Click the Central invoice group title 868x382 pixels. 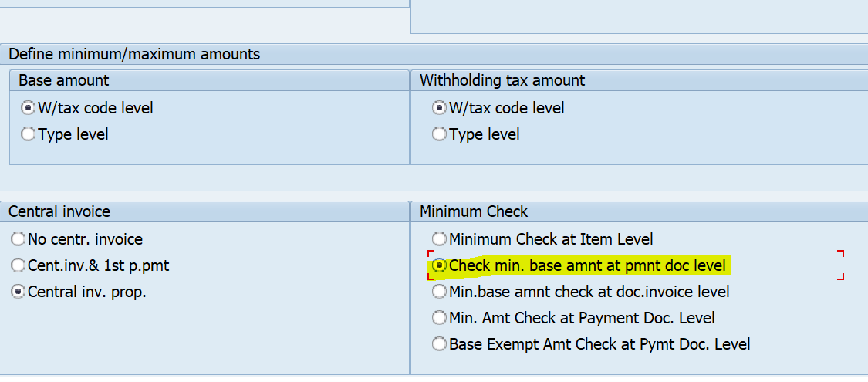(x=59, y=211)
